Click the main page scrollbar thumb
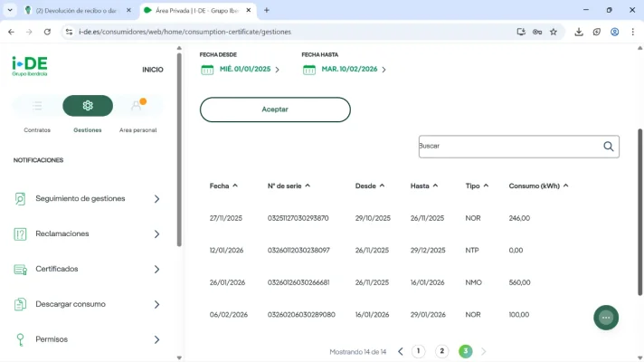Viewport: 644px width, 362px height. pos(639,212)
